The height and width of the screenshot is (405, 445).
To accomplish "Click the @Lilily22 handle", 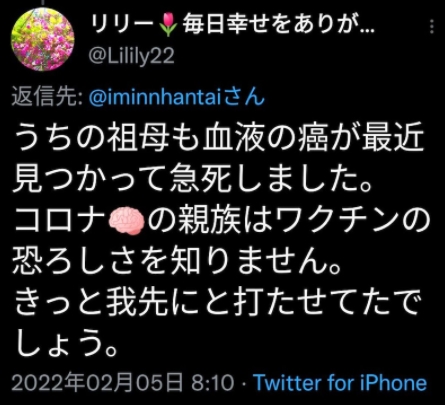I will (x=131, y=56).
